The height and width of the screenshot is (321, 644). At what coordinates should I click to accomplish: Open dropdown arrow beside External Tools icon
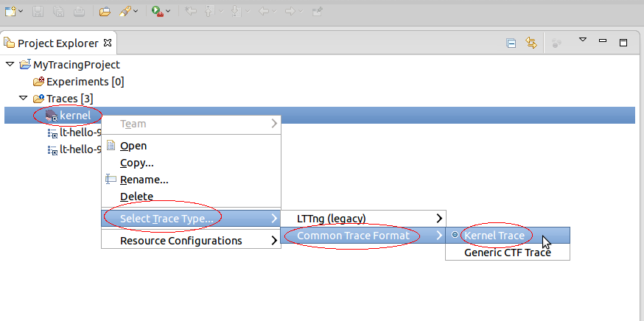click(x=169, y=12)
